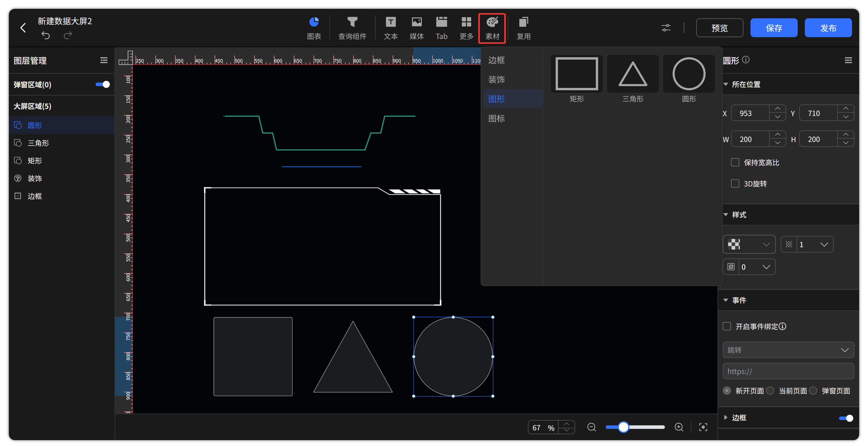Viewport: 868px width, 446px height.
Task: Select 弹窗页面 radio option
Action: (x=813, y=391)
